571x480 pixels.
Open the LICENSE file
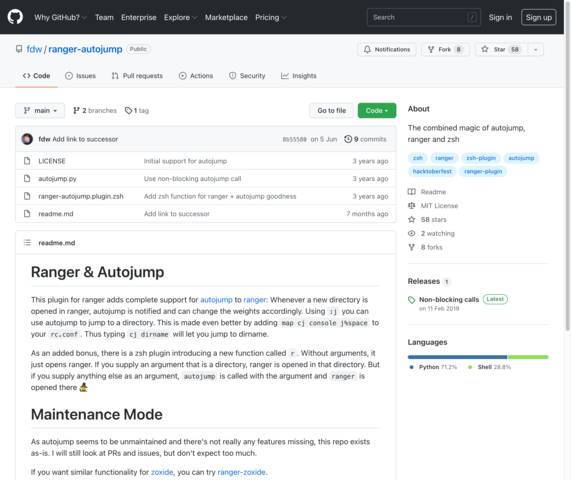pos(52,161)
